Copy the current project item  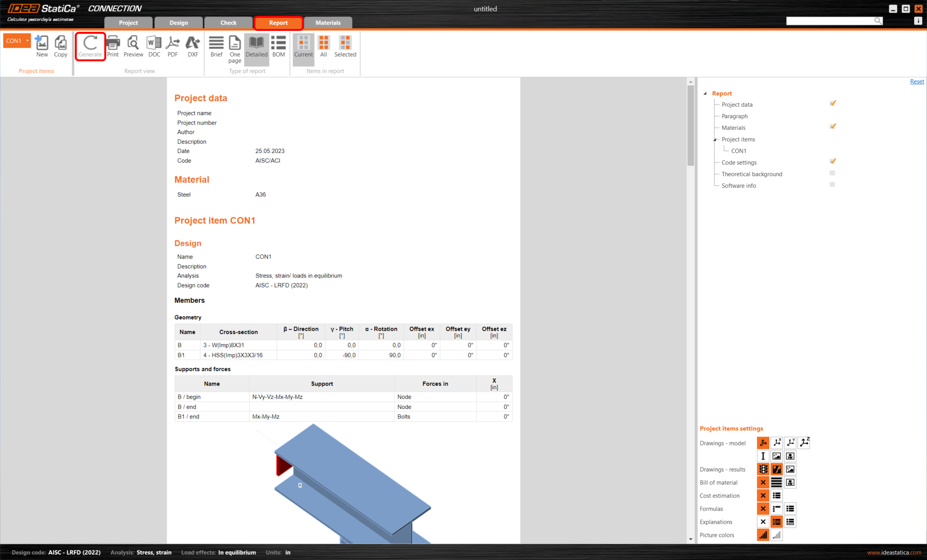coord(60,46)
